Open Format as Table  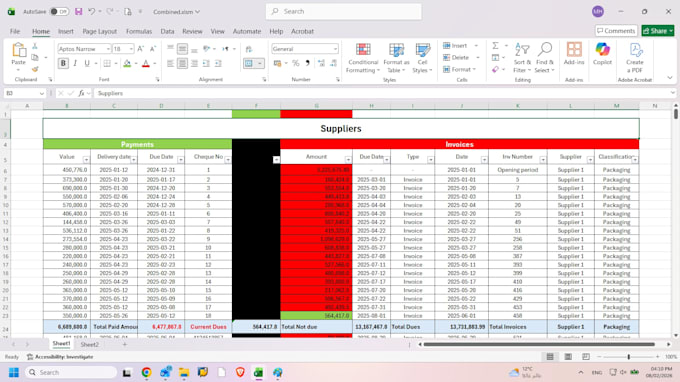[396, 58]
